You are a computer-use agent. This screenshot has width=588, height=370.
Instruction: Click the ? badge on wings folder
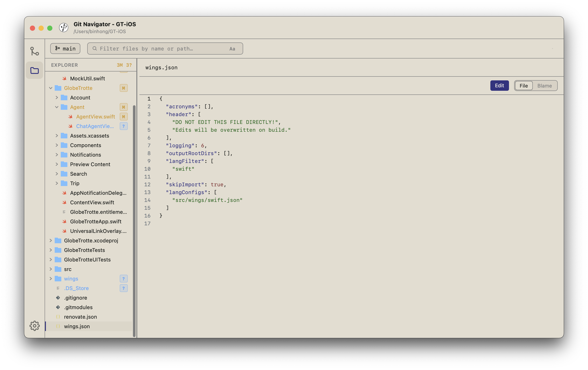tap(124, 279)
